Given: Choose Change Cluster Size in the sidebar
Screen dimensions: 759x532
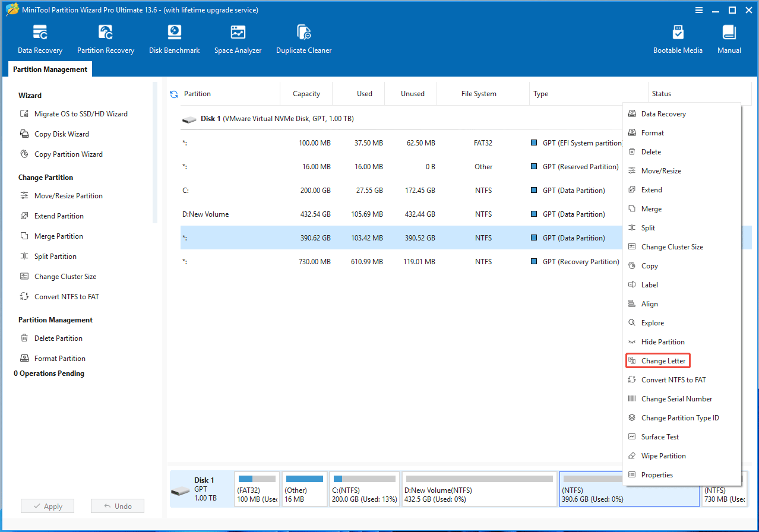Looking at the screenshot, I should [x=58, y=277].
